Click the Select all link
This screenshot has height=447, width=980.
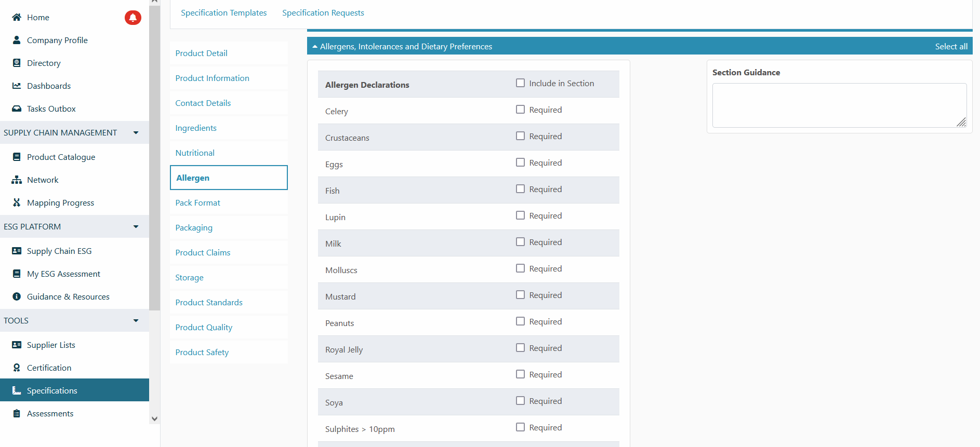pyautogui.click(x=950, y=46)
